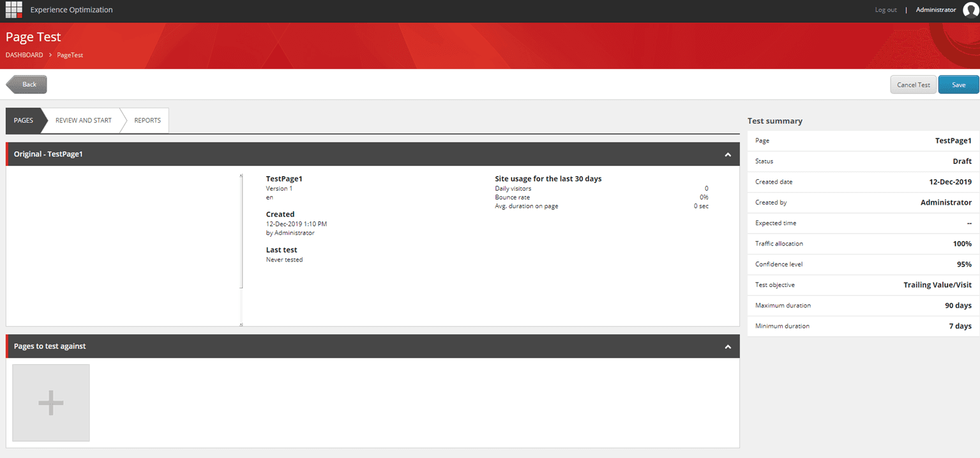Collapse the Pages to test against section
The height and width of the screenshot is (458, 980).
click(x=728, y=346)
